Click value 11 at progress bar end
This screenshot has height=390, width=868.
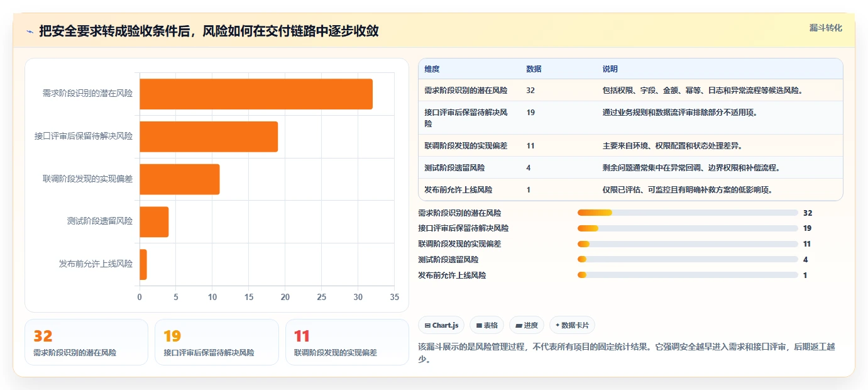807,244
